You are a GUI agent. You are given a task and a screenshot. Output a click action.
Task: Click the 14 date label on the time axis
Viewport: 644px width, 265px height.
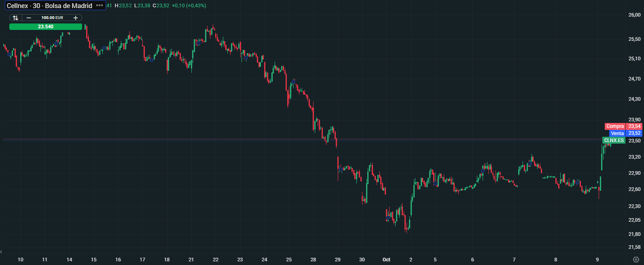click(x=69, y=260)
